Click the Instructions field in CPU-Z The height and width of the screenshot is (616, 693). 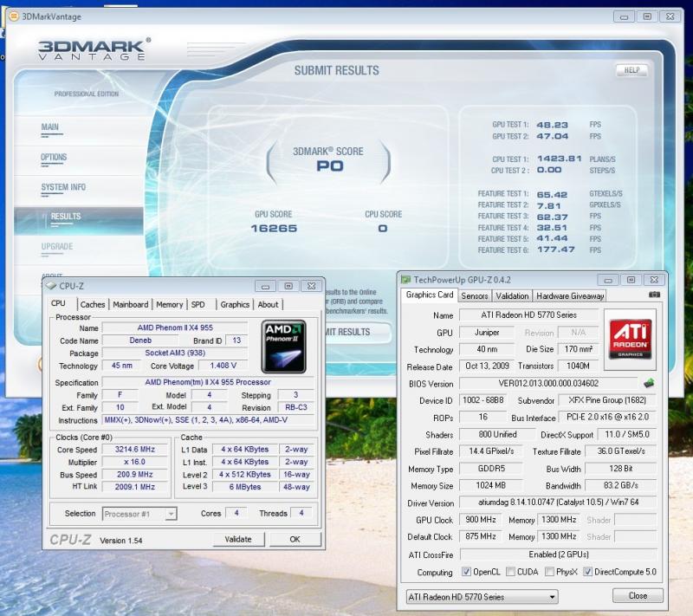click(x=208, y=420)
